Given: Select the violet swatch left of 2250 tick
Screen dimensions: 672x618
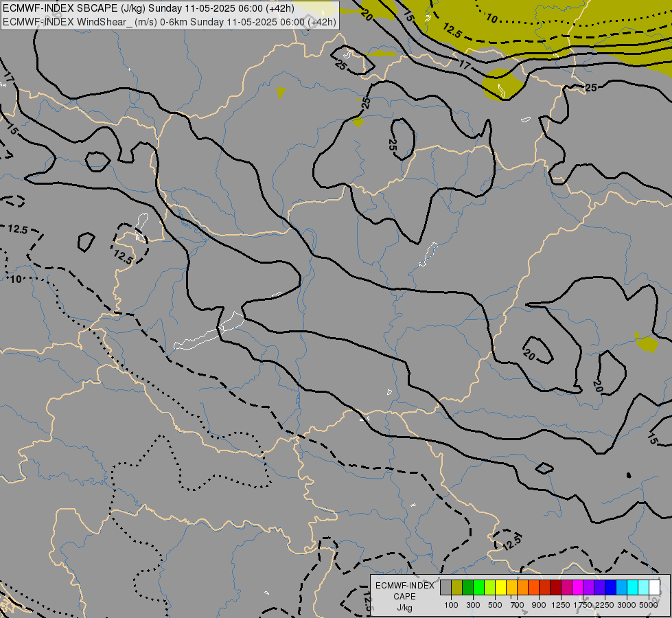Looking at the screenshot, I should coord(599,588).
